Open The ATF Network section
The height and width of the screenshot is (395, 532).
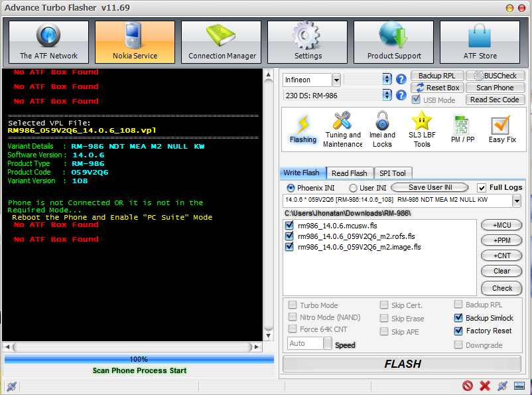pos(48,42)
